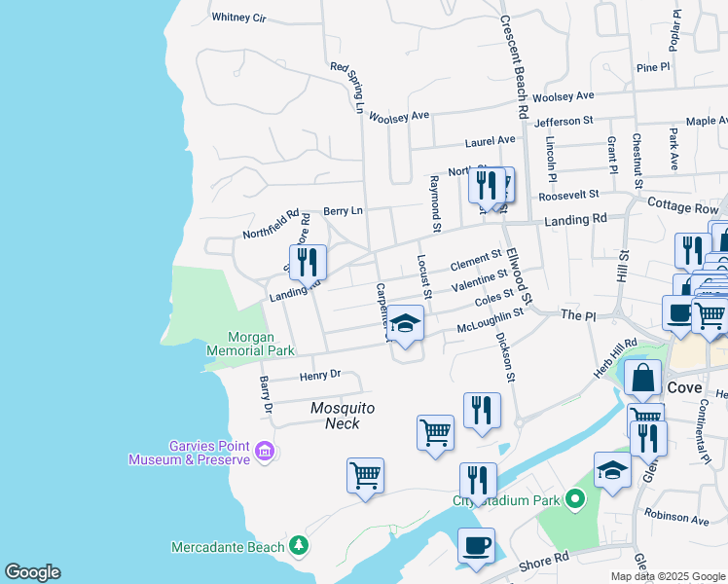Select the cocktail bar marker behind North St restaurant
The image size is (728, 584).
pos(510,186)
